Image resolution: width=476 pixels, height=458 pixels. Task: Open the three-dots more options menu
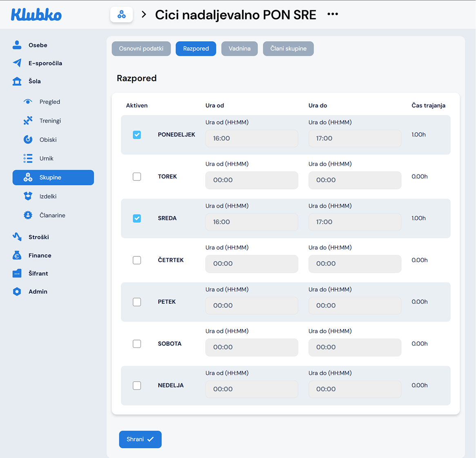click(333, 14)
